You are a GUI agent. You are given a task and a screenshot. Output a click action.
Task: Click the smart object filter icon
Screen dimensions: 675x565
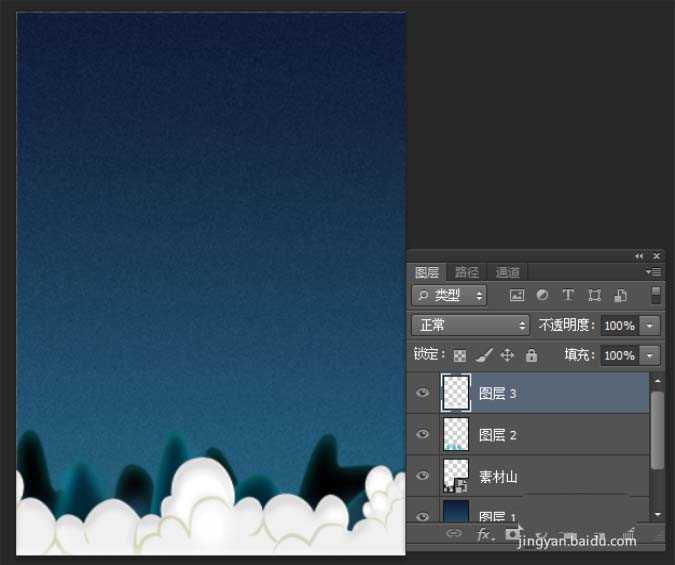[620, 296]
